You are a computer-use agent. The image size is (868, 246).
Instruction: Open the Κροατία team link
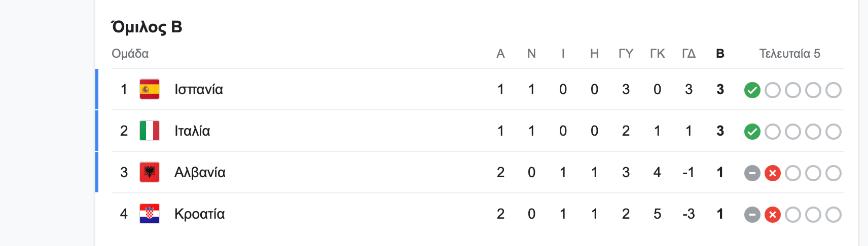click(200, 214)
